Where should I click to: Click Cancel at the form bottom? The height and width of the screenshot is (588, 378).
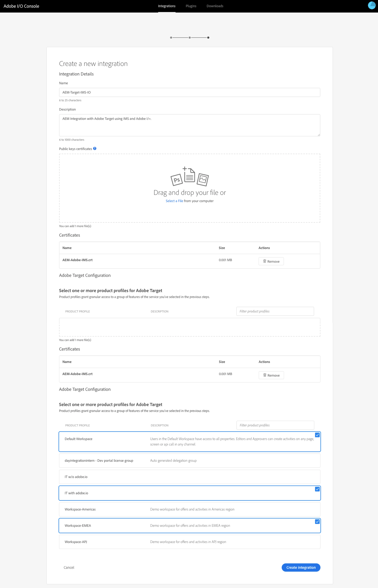point(69,567)
